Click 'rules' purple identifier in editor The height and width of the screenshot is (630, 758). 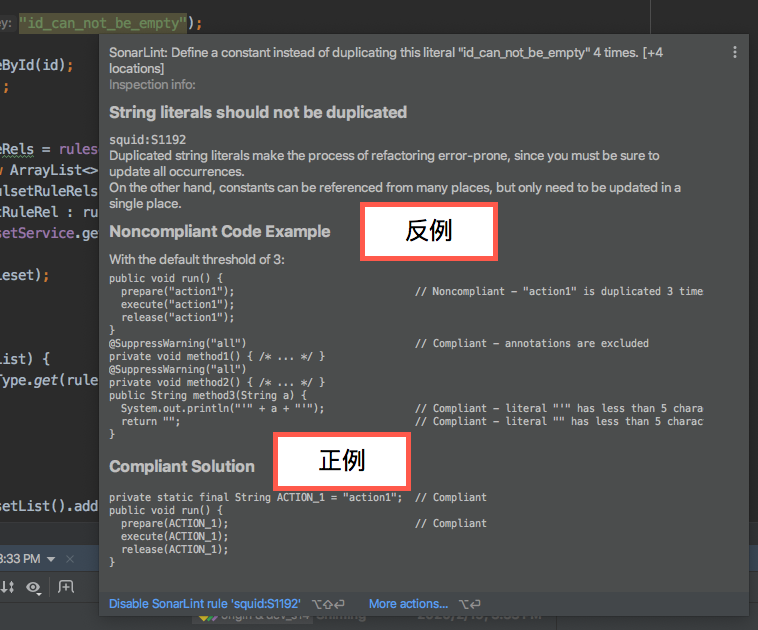(78, 149)
